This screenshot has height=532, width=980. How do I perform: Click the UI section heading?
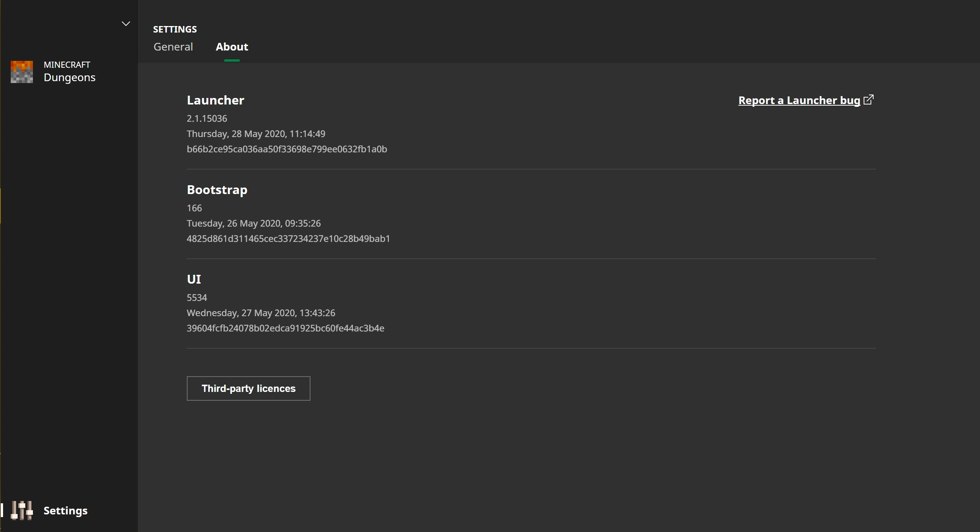tap(194, 279)
